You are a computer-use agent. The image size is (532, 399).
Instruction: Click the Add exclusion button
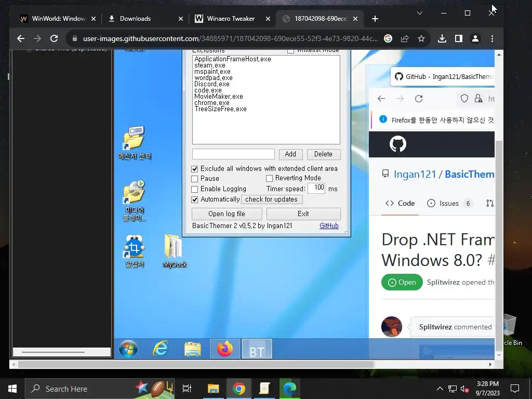click(290, 154)
